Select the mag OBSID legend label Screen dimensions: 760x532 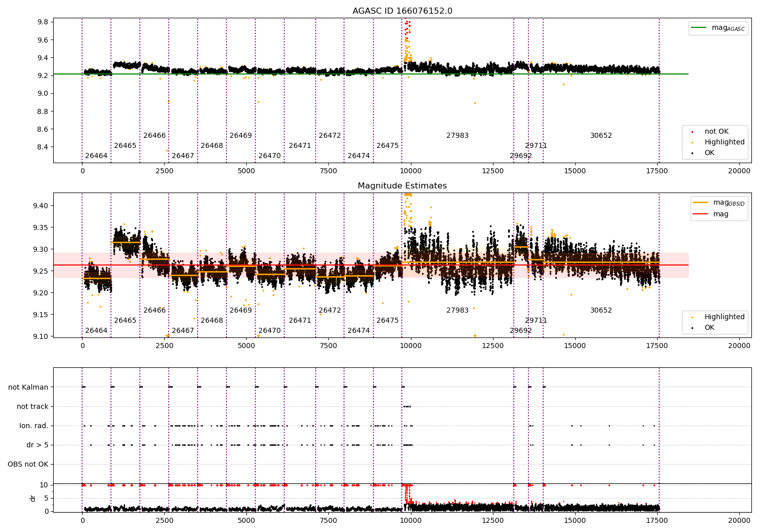click(729, 203)
